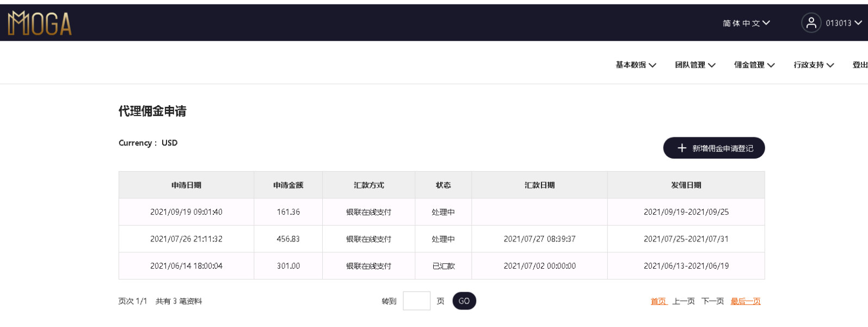
Task: Click the 汇款方式 column header
Action: (x=369, y=185)
